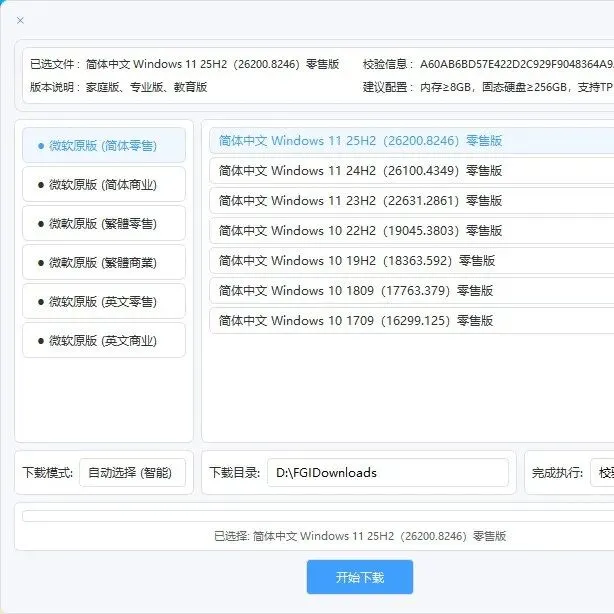Choose Windows 11 24H2 (26100.4349) 零售版

(412, 171)
